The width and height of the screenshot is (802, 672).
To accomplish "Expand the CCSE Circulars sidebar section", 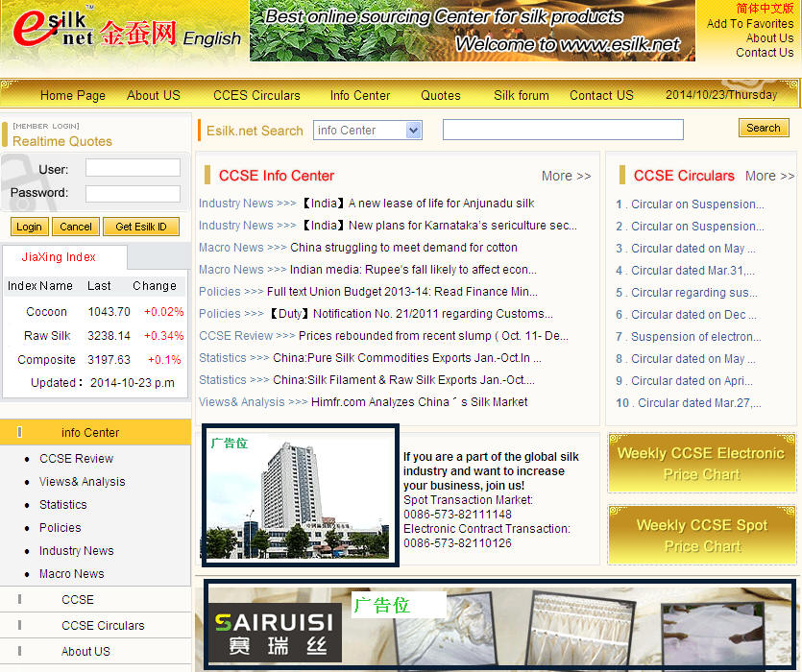I will point(103,625).
